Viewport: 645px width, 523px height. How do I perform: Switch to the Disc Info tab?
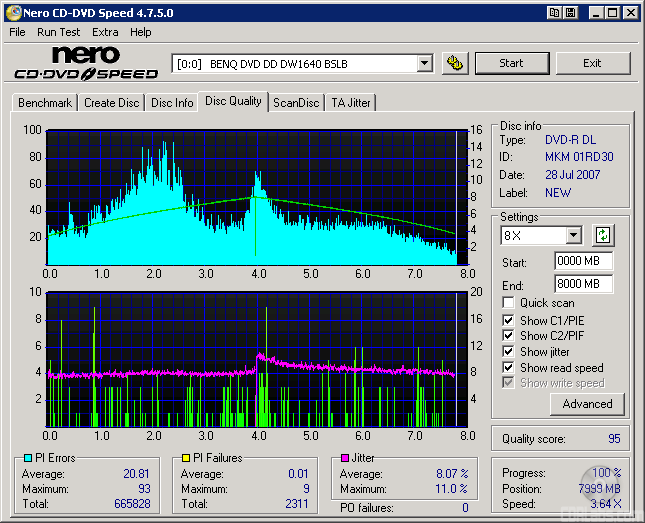tap(172, 103)
